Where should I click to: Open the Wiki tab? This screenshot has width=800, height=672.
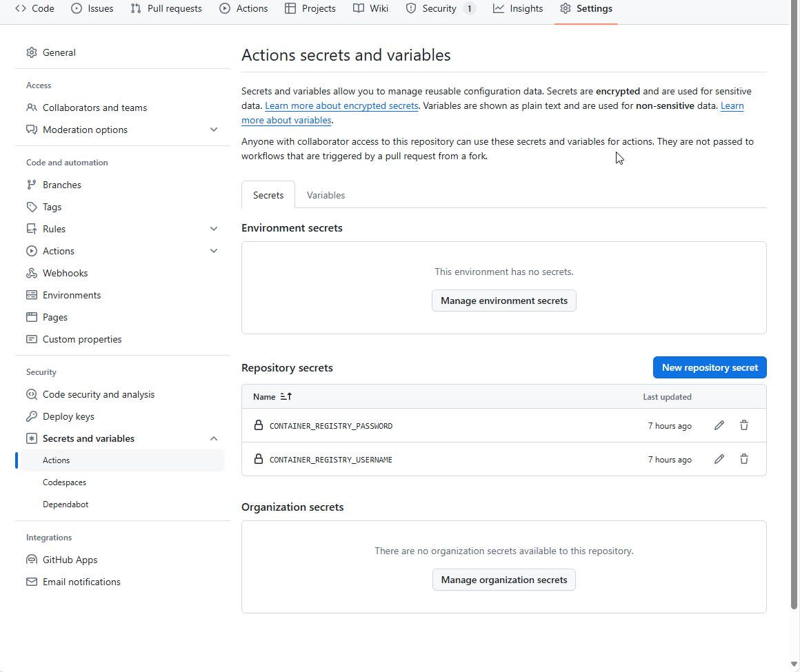click(371, 9)
